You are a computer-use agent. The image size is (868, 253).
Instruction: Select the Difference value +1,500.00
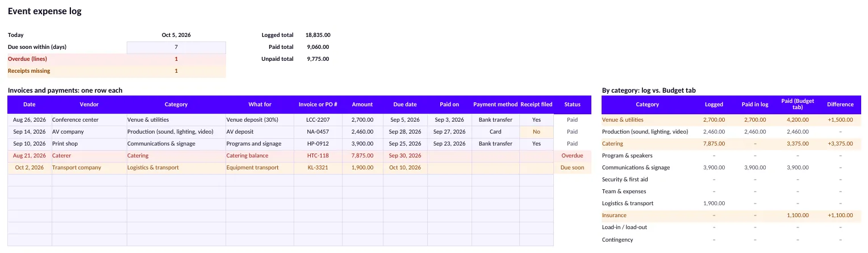coord(840,120)
